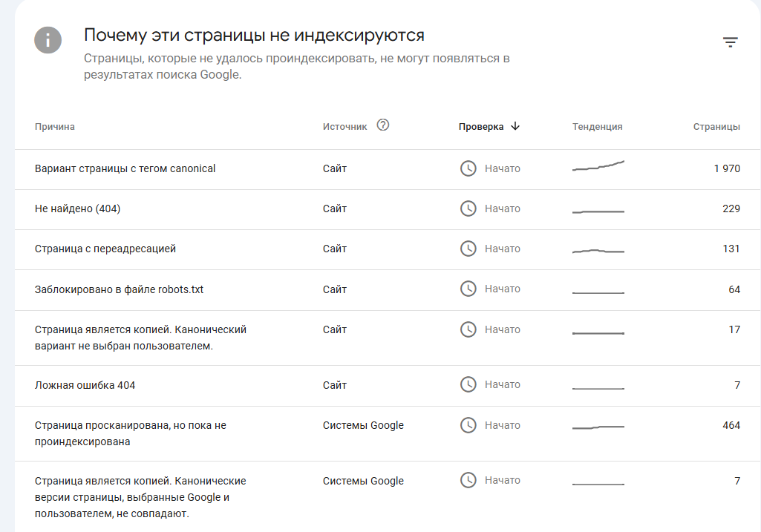The image size is (761, 532).
Task: Open the filter icon at top right
Action: pos(730,42)
